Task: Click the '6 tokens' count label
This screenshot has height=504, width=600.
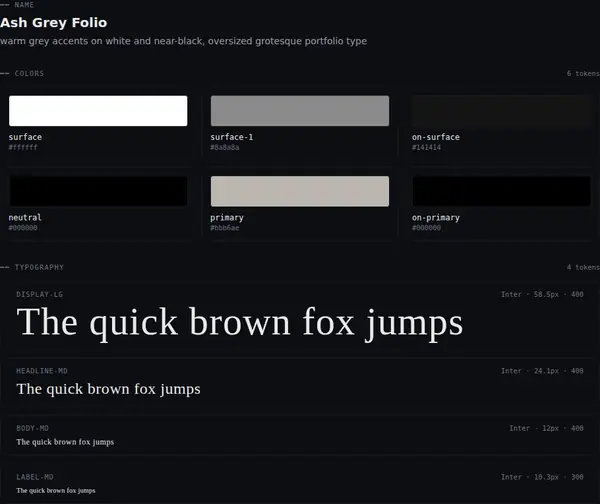Action: (x=583, y=73)
